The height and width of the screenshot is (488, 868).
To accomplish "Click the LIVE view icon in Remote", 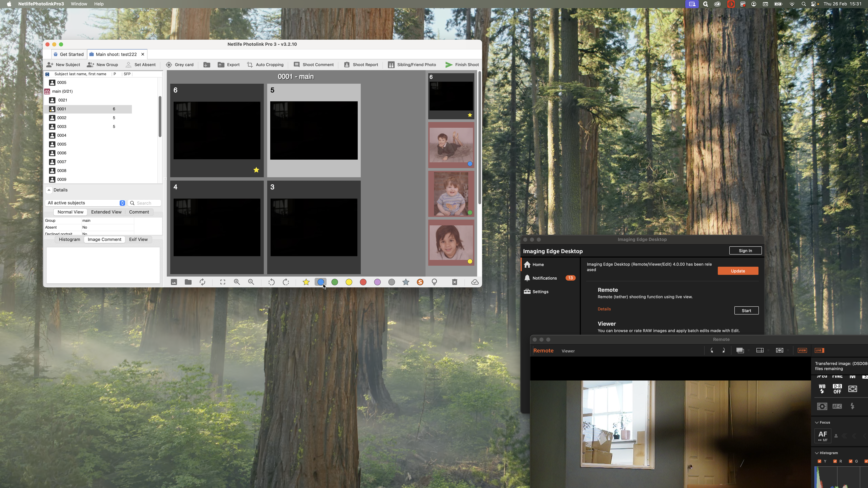I will point(819,350).
